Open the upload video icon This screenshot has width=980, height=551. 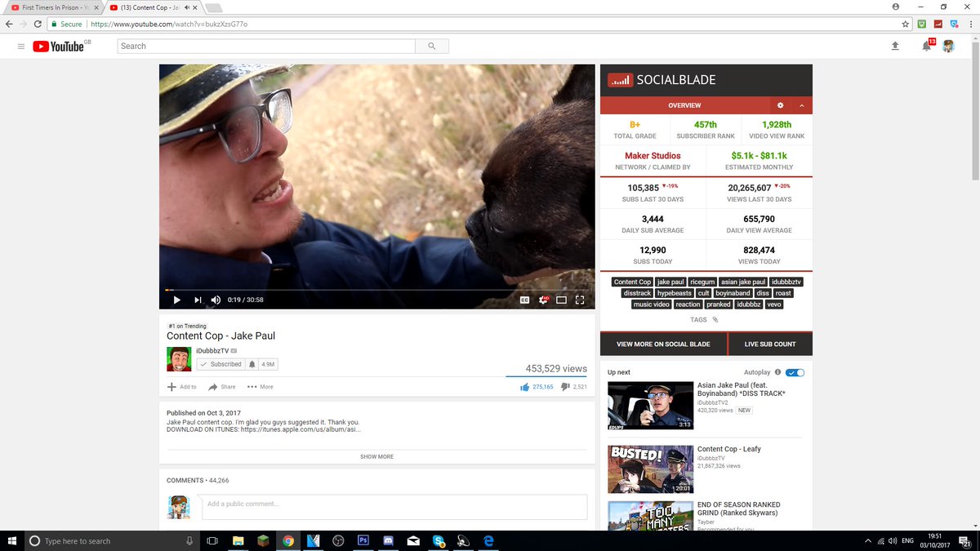(x=895, y=47)
